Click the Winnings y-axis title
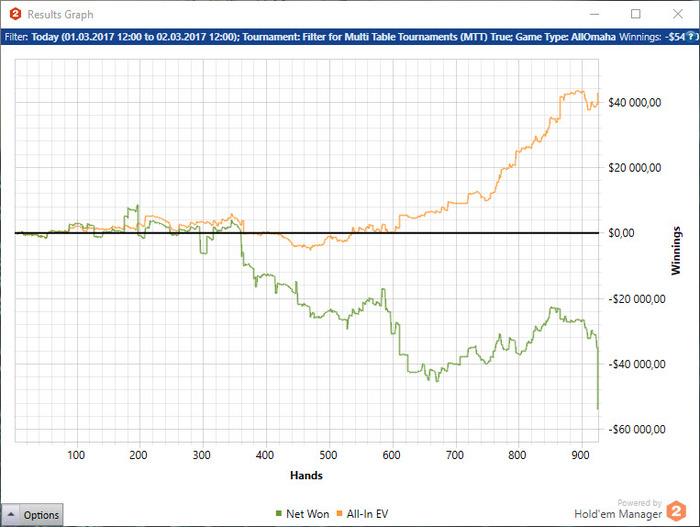This screenshot has width=700, height=527. tap(676, 251)
